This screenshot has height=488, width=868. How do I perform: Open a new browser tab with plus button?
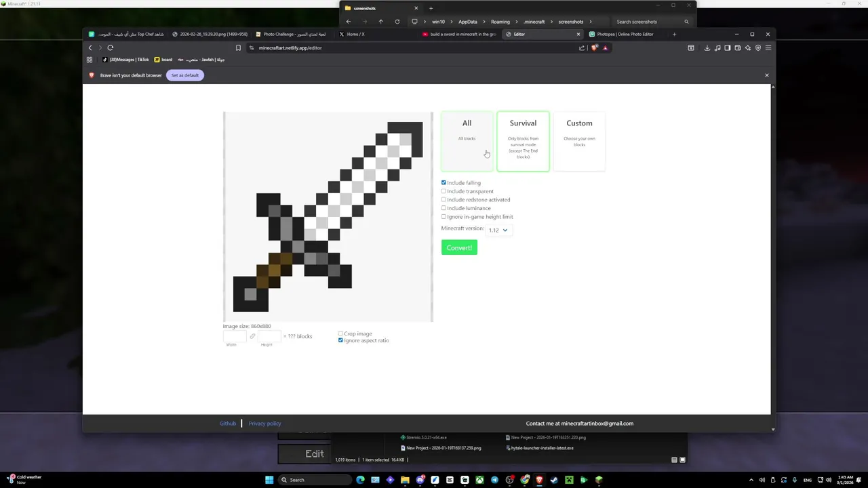click(674, 34)
